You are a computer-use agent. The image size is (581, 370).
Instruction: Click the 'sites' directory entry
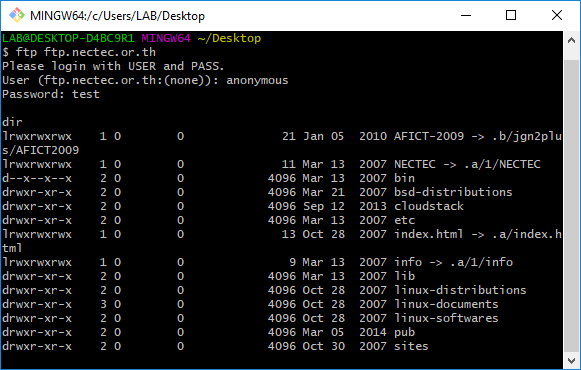(x=411, y=346)
